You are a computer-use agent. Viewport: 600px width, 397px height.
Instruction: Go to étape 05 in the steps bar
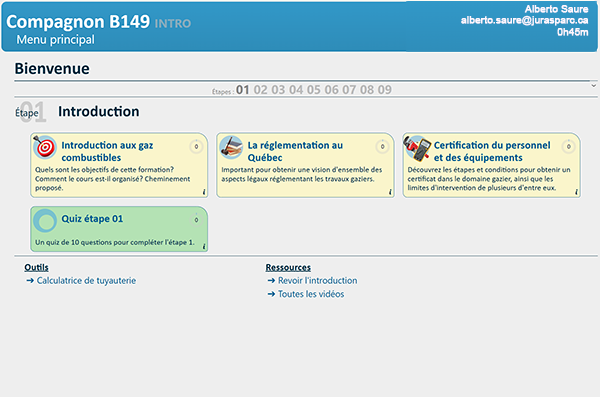pyautogui.click(x=314, y=90)
